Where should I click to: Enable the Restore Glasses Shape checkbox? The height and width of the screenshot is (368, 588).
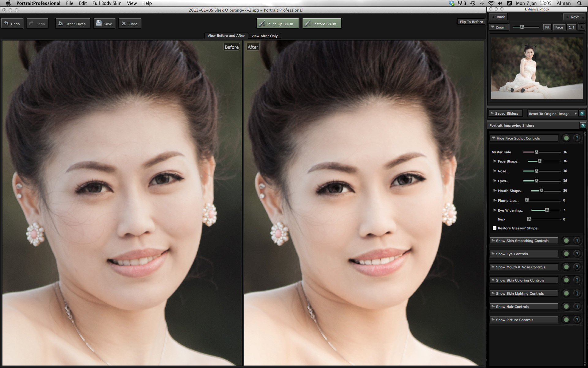[x=495, y=228]
